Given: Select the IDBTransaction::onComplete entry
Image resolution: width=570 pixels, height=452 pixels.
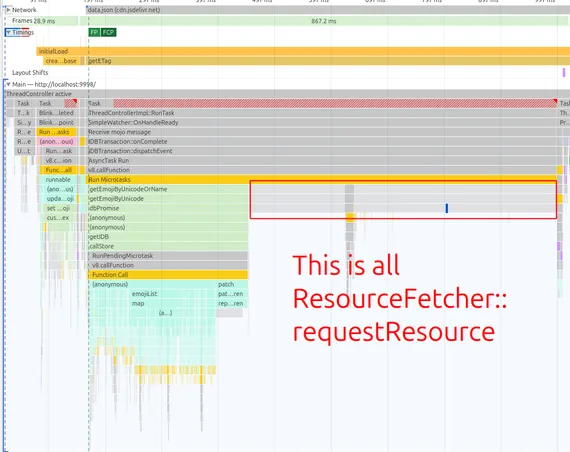Looking at the screenshot, I should click(322, 141).
